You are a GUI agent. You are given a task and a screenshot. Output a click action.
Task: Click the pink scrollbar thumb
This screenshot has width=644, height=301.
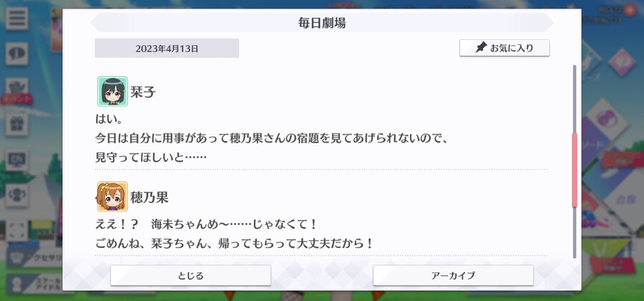(575, 169)
